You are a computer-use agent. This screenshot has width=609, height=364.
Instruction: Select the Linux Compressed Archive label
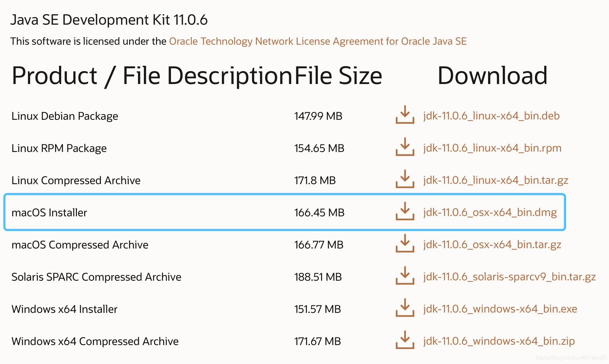76,181
